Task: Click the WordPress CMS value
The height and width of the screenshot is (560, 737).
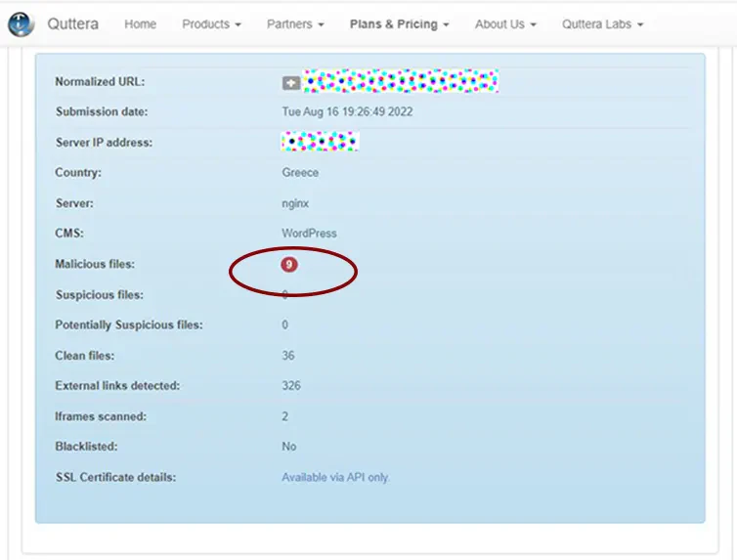Action: point(309,234)
